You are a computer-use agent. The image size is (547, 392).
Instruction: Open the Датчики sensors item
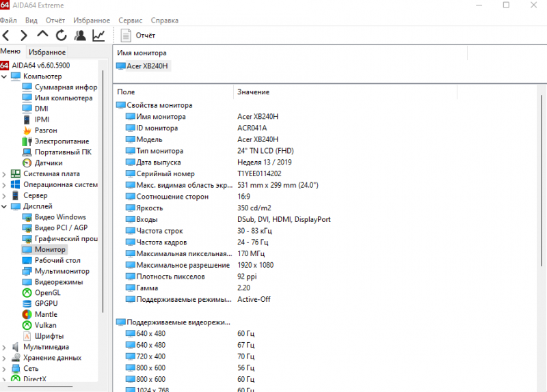42,163
